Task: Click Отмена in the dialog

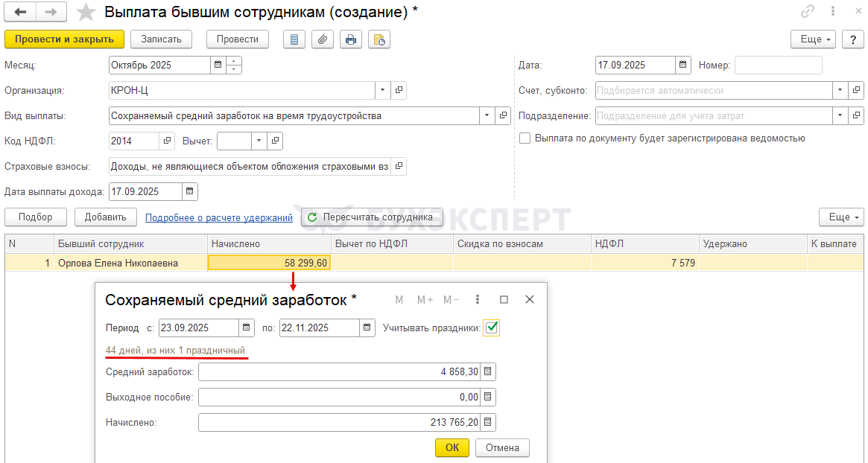Action: [x=502, y=447]
